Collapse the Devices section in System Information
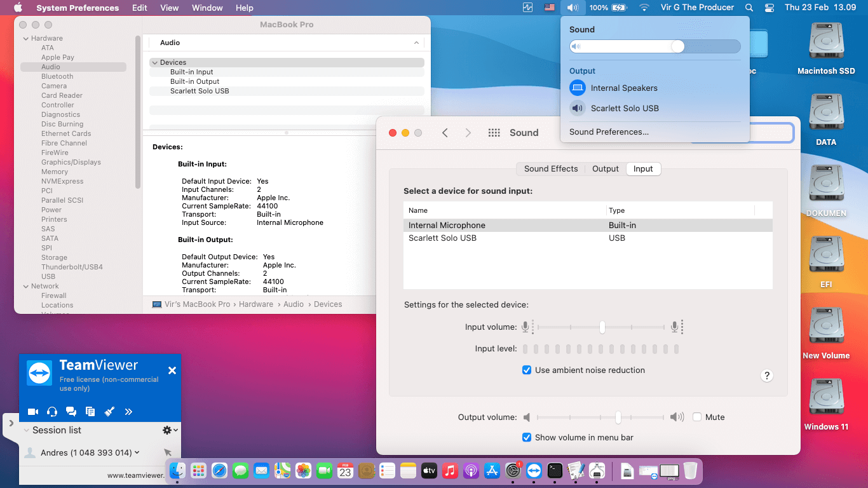 pos(154,62)
